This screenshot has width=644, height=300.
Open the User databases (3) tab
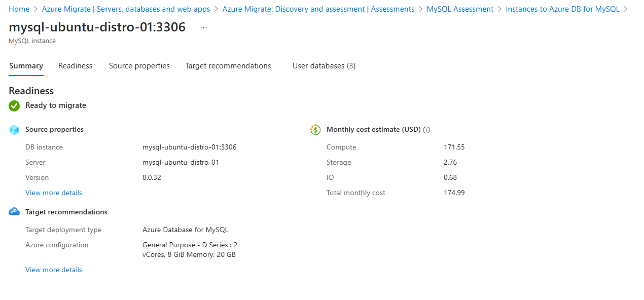tap(324, 65)
